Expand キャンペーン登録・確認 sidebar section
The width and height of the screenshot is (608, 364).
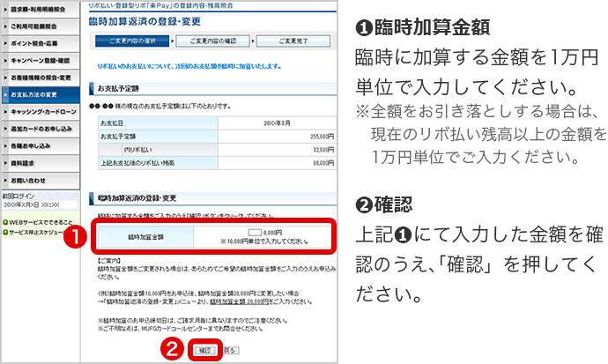point(43,60)
